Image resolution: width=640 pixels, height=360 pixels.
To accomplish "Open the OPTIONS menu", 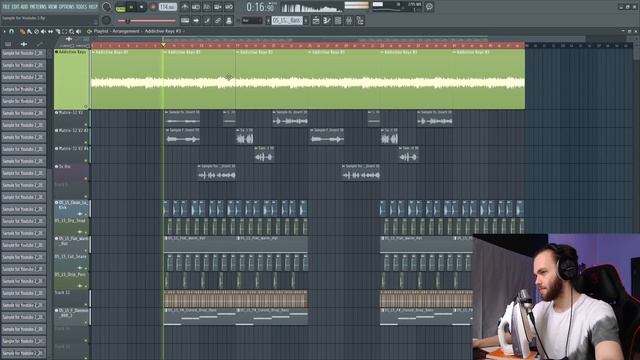I will click(x=67, y=7).
